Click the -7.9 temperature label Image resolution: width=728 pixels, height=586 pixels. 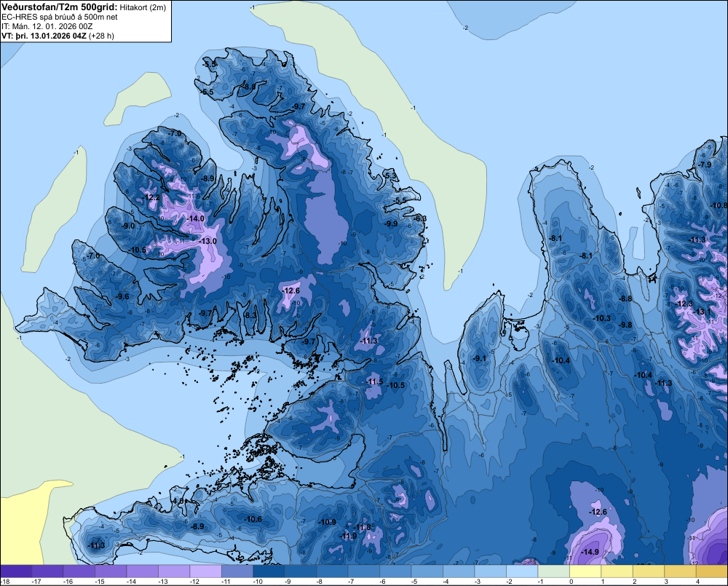point(705,165)
